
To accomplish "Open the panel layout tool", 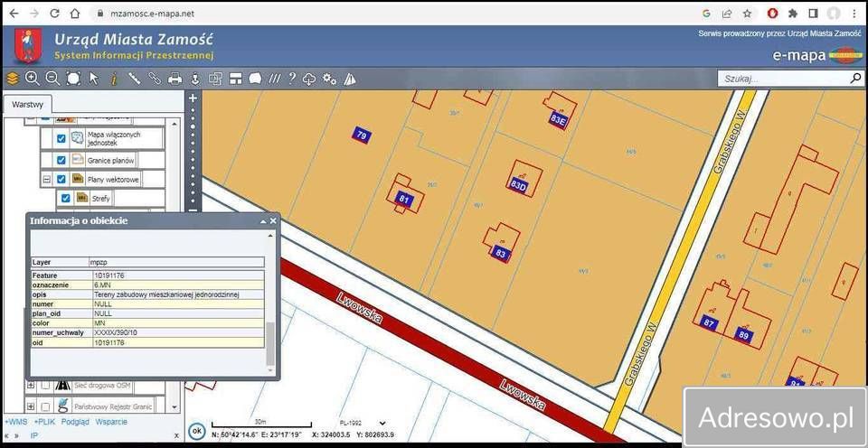I will point(235,79).
